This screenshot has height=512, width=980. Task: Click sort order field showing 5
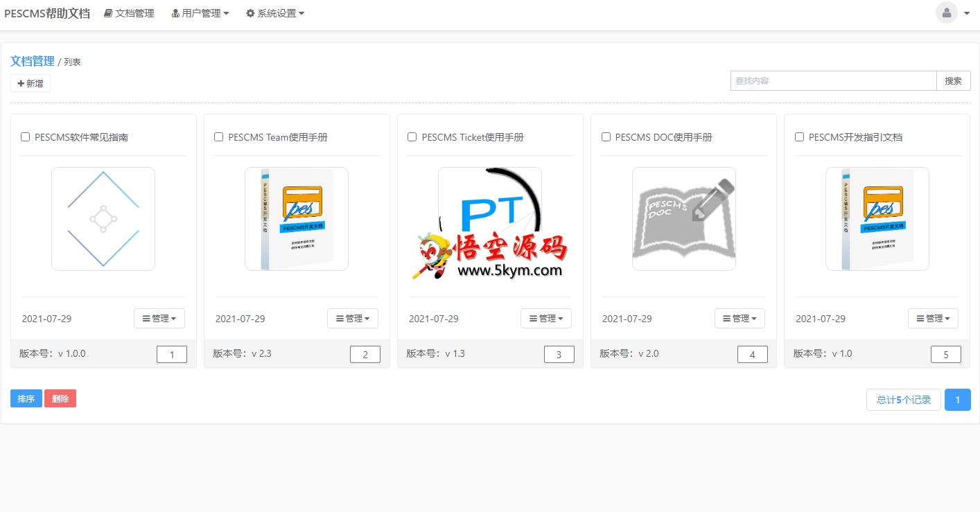click(x=946, y=355)
